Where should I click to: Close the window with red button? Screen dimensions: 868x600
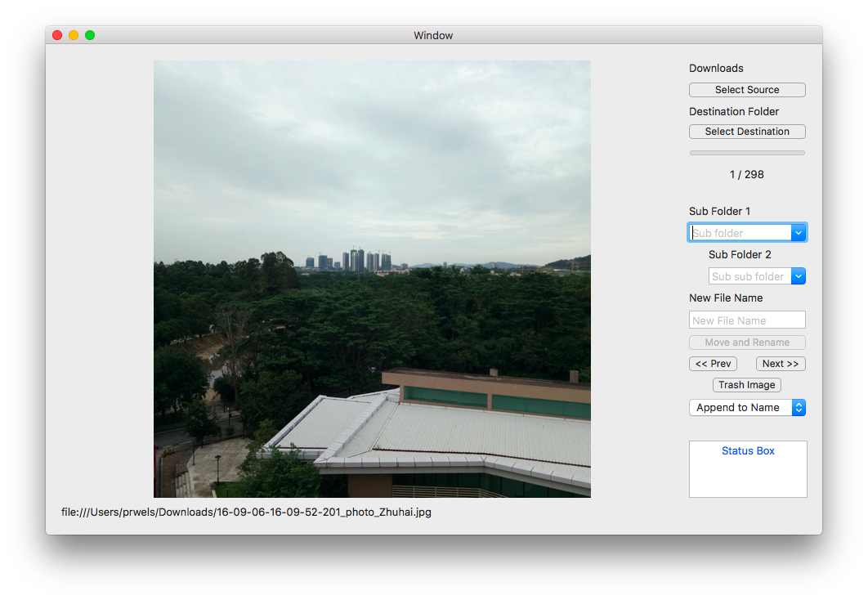57,35
